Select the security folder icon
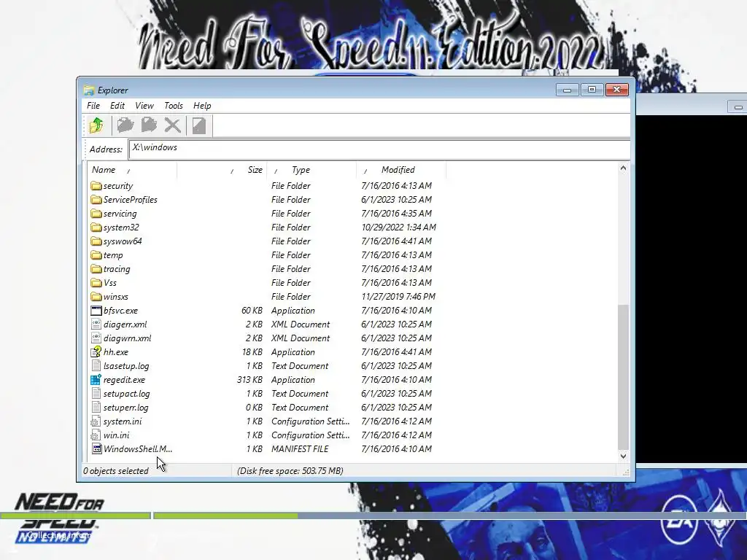747x560 pixels. point(96,186)
